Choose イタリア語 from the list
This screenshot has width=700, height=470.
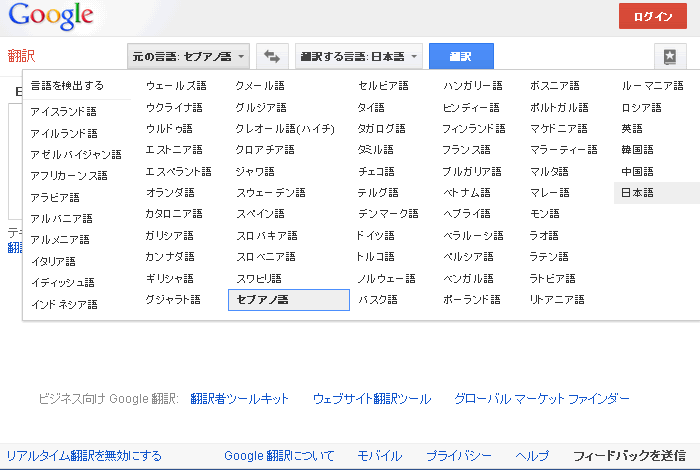click(53, 261)
